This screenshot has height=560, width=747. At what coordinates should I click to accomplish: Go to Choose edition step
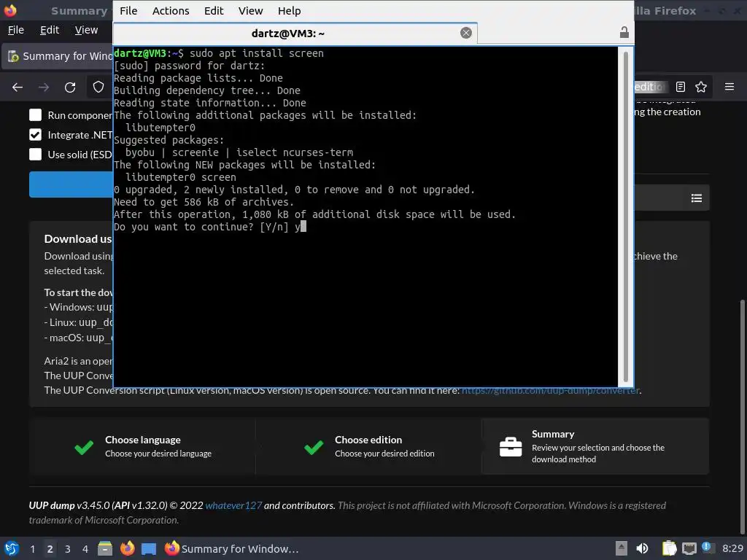click(x=368, y=446)
